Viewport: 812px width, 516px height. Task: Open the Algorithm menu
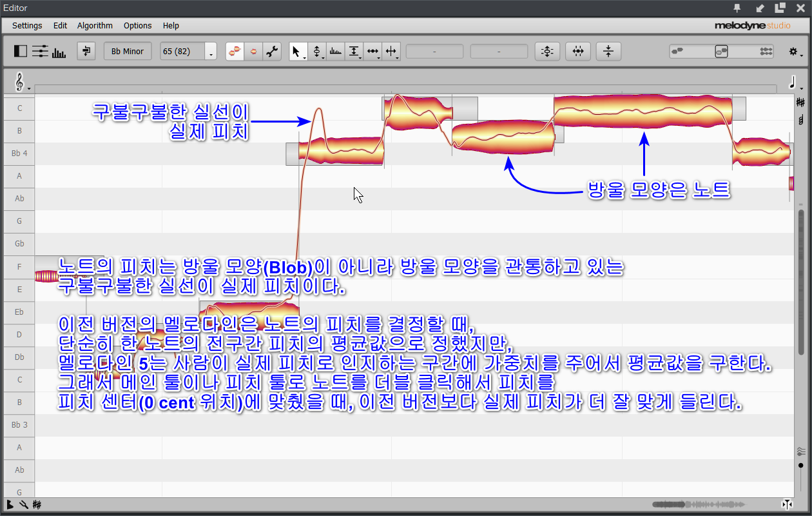point(95,26)
